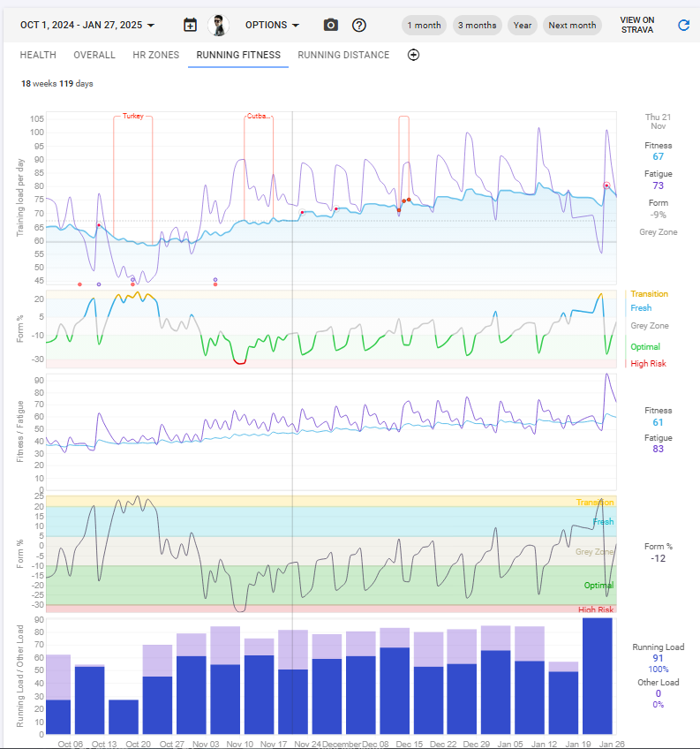Select the OVERALL tab
This screenshot has height=749, width=700.
point(94,55)
